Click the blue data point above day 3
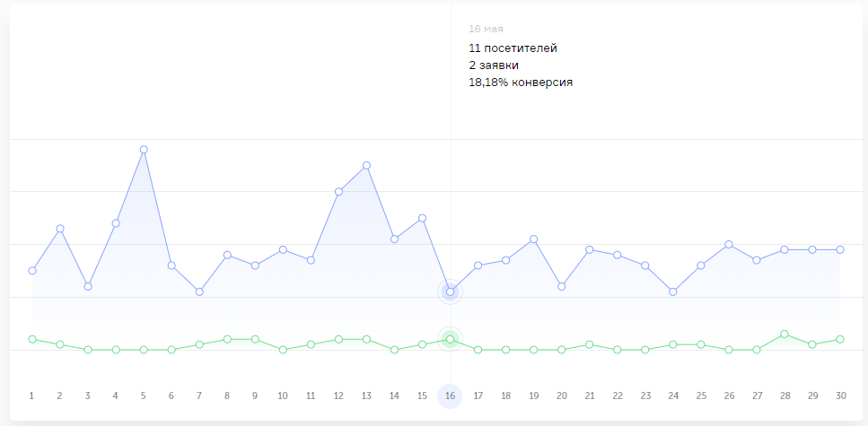868x426 pixels. [x=88, y=286]
